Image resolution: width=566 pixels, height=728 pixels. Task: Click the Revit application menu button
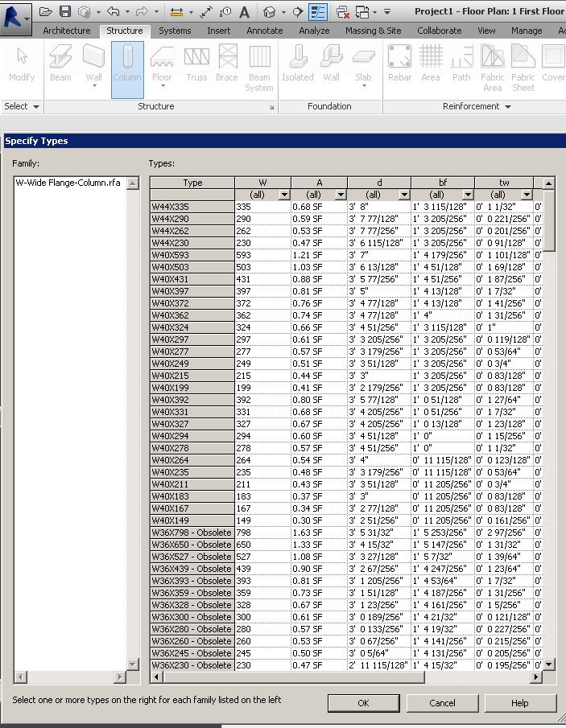point(15,14)
